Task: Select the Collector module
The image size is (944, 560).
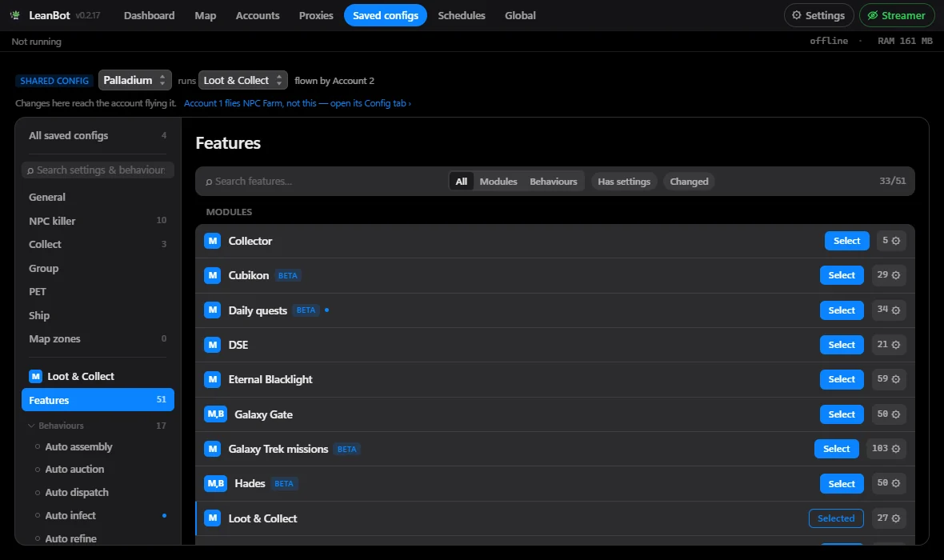Action: click(x=846, y=241)
